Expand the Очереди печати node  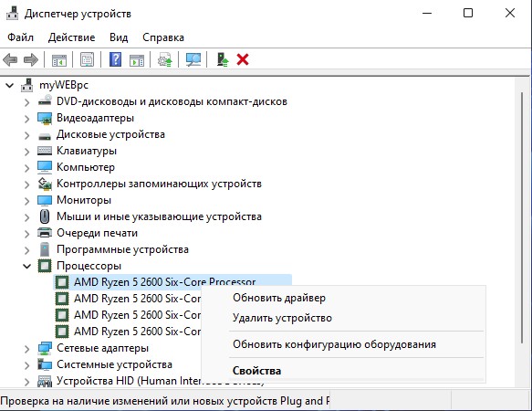26,233
